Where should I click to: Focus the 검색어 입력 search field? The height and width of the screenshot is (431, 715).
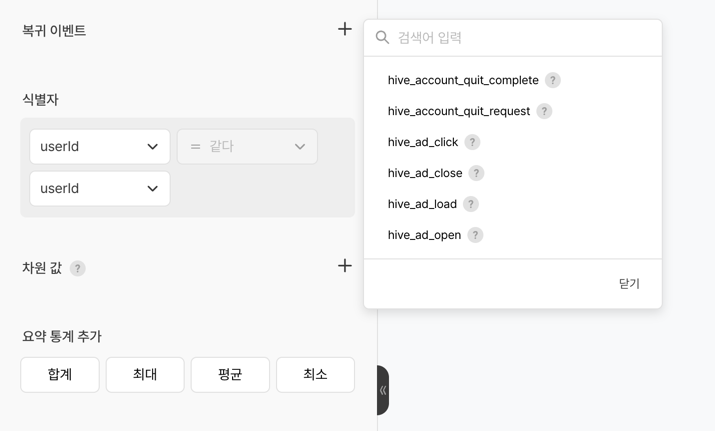520,38
